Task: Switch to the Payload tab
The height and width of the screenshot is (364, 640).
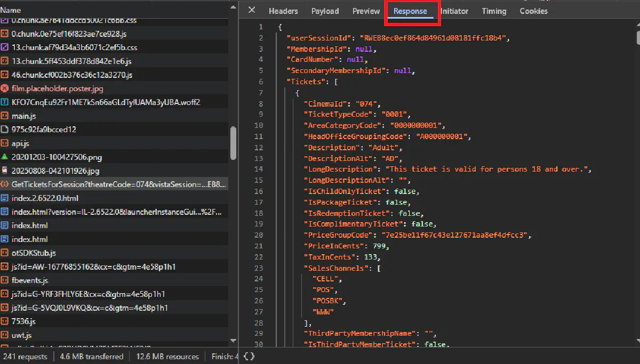Action: point(325,11)
